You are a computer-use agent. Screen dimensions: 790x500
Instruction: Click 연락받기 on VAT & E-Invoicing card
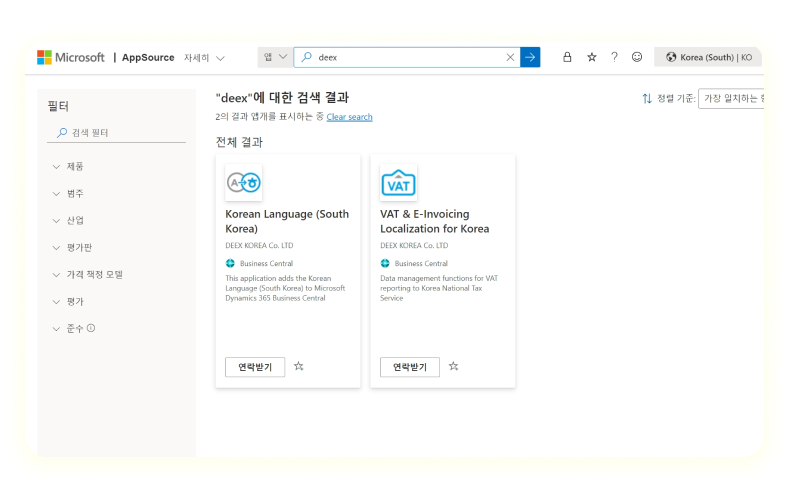tap(410, 367)
